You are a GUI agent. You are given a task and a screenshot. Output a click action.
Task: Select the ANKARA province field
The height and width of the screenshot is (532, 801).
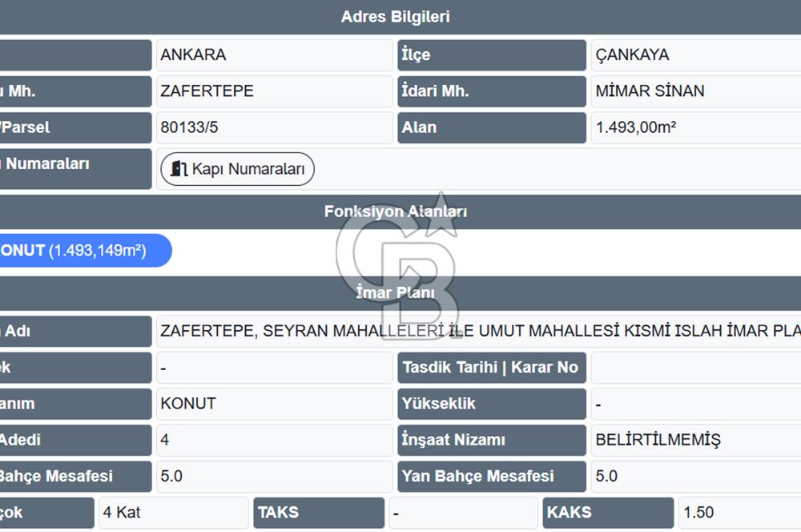[x=274, y=54]
